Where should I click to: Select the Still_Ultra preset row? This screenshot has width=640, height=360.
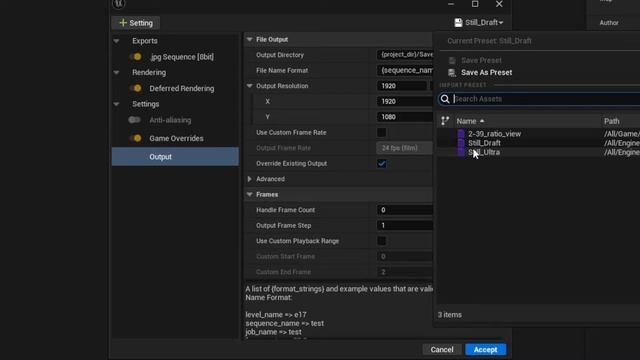[x=484, y=152]
